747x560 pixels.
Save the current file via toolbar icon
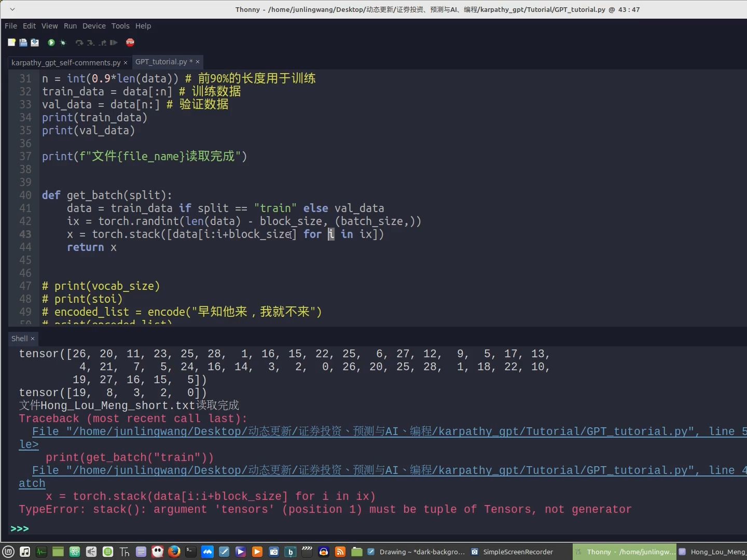click(x=35, y=43)
